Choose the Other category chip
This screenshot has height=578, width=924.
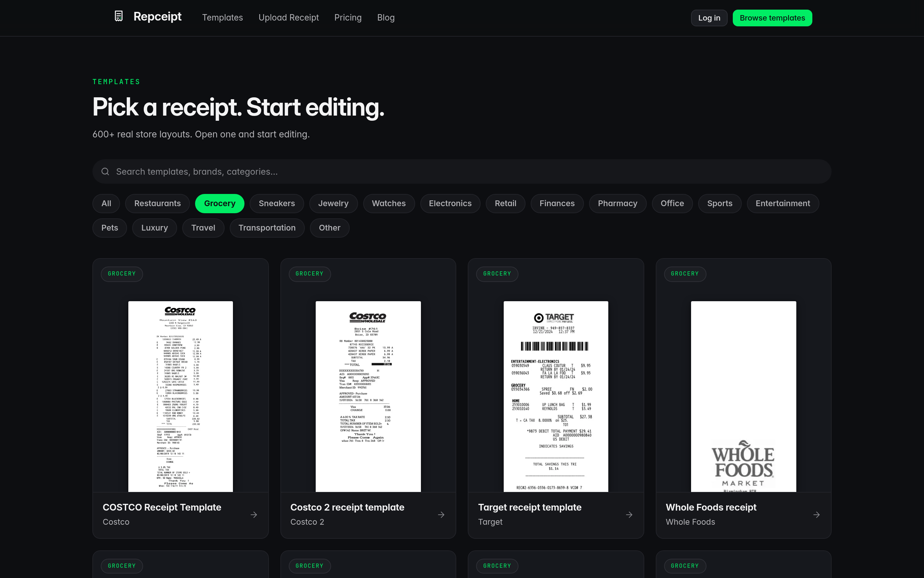coord(329,228)
